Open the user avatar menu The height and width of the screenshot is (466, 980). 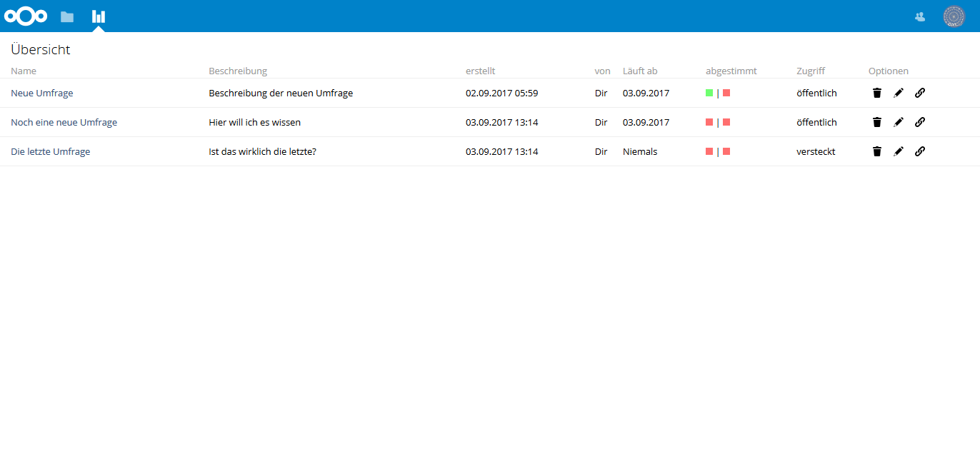tap(954, 16)
